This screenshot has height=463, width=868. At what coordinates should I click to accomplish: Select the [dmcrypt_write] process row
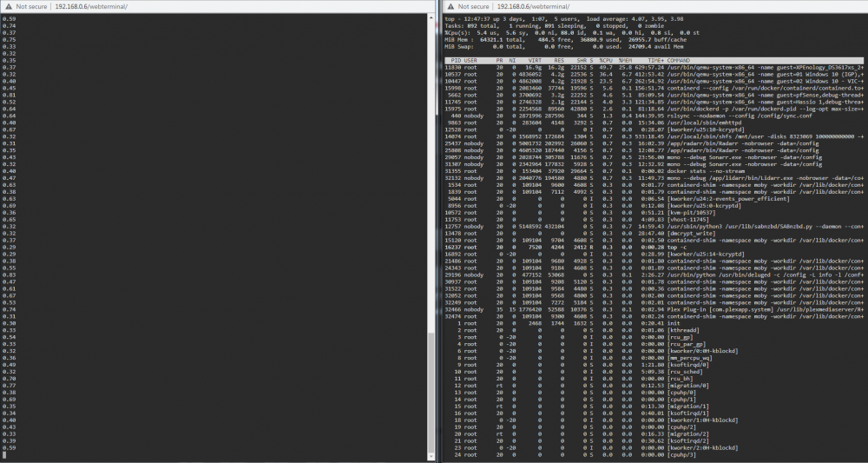click(x=654, y=233)
